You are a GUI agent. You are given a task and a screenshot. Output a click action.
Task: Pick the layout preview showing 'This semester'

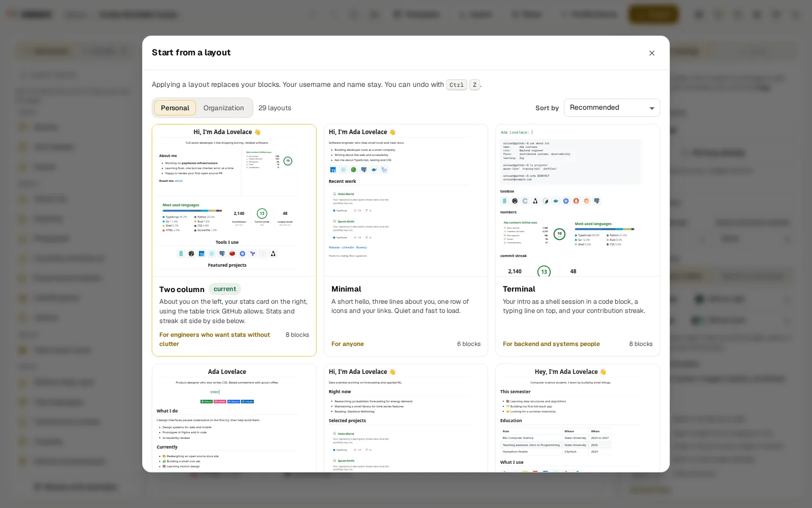[x=578, y=418]
